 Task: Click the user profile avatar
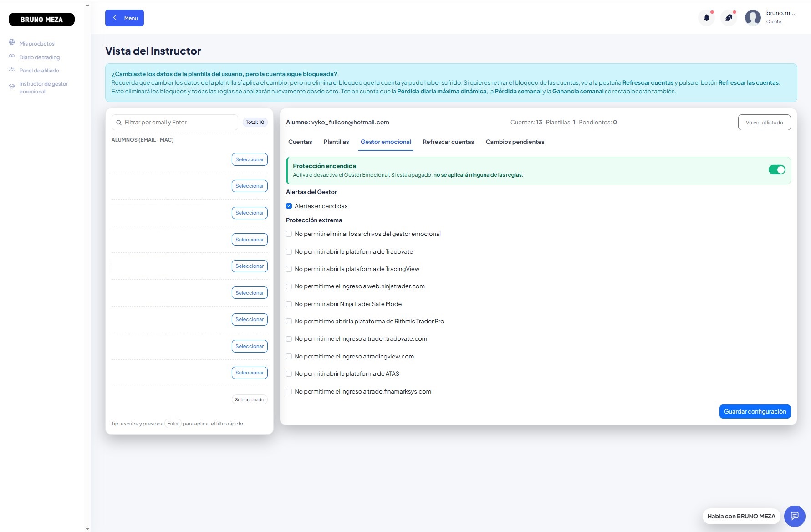coord(753,18)
